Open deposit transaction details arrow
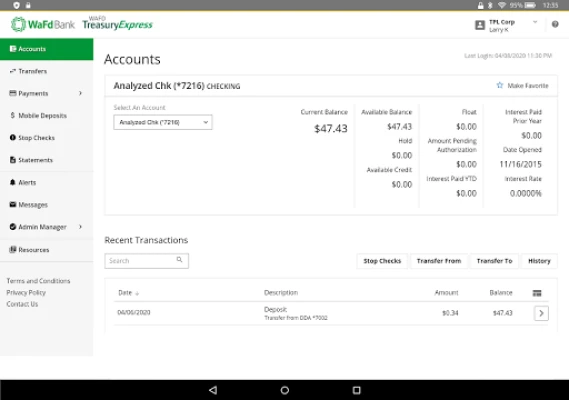Screen dimensions: 569x400 [x=541, y=313]
